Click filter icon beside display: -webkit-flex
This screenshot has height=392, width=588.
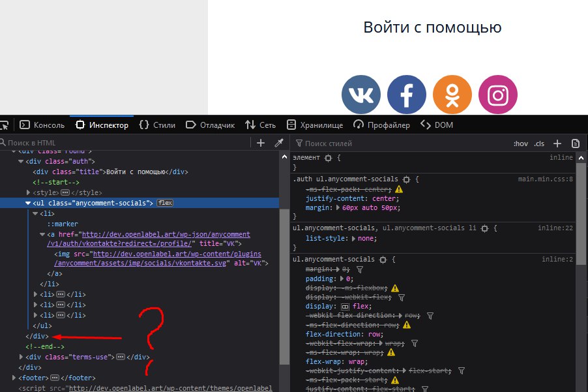(x=402, y=297)
